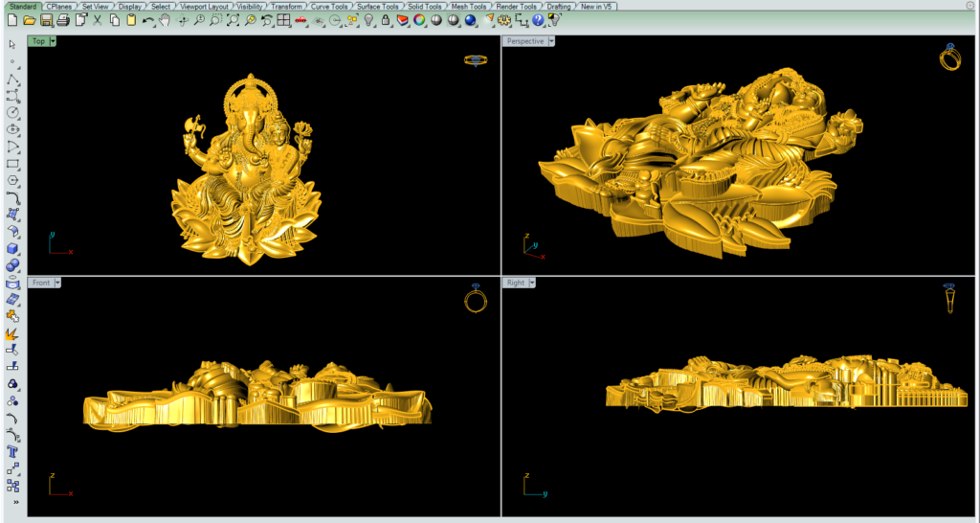Create a new file with the New icon
The width and height of the screenshot is (980, 523).
click(x=11, y=21)
